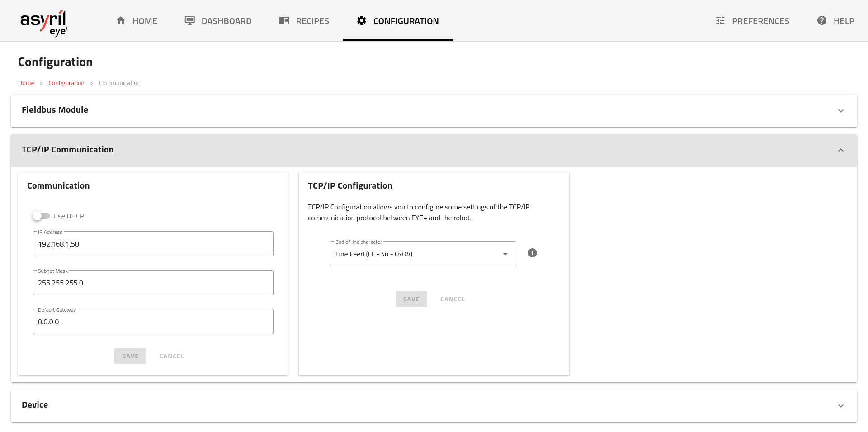868x432 pixels.
Task: Click the Home house icon
Action: point(121,21)
